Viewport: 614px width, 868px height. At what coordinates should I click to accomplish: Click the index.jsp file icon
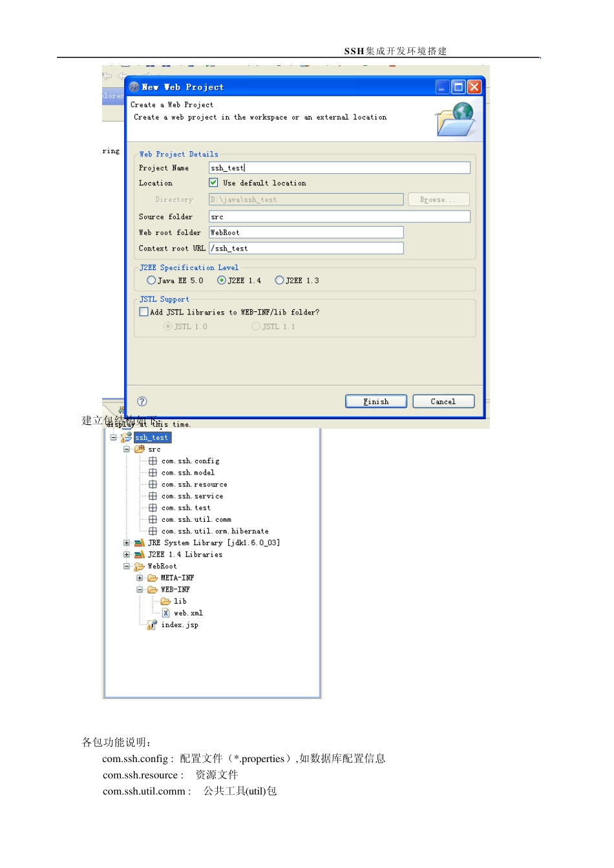(152, 625)
